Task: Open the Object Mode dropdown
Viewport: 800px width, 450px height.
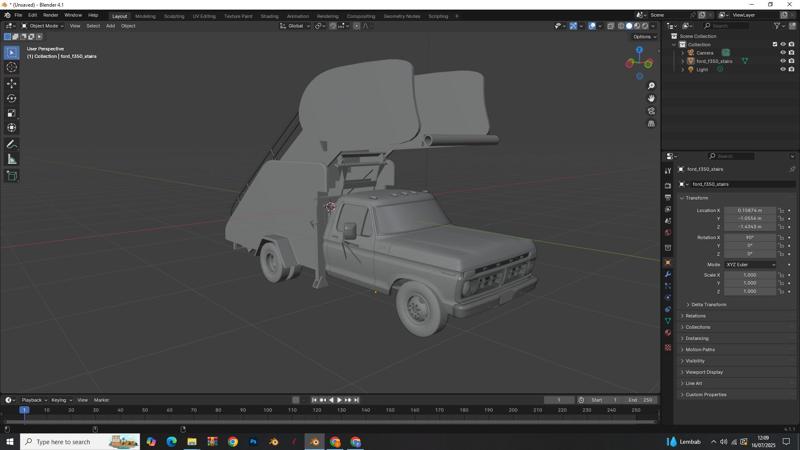Action: pos(42,26)
